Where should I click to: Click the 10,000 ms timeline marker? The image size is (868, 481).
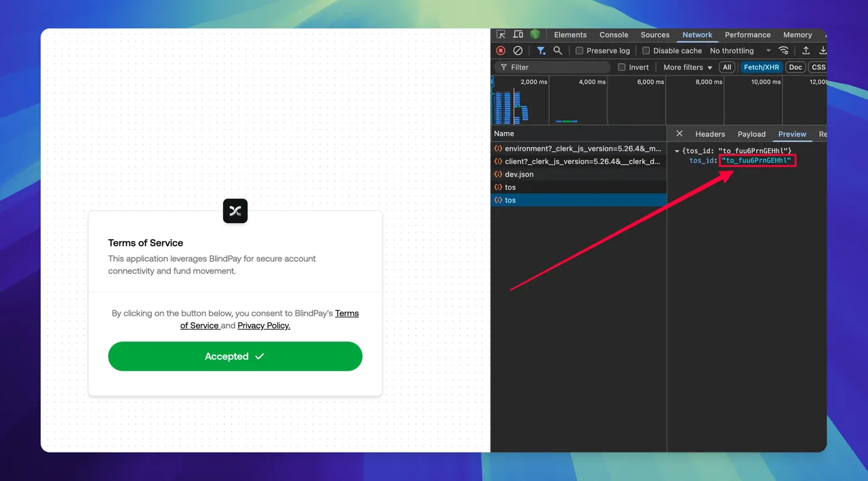coord(766,82)
